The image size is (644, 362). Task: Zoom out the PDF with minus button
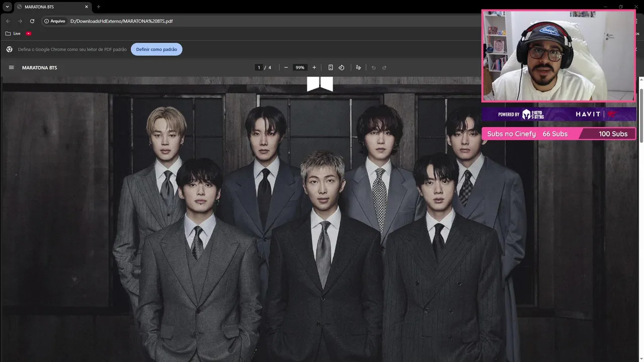286,67
